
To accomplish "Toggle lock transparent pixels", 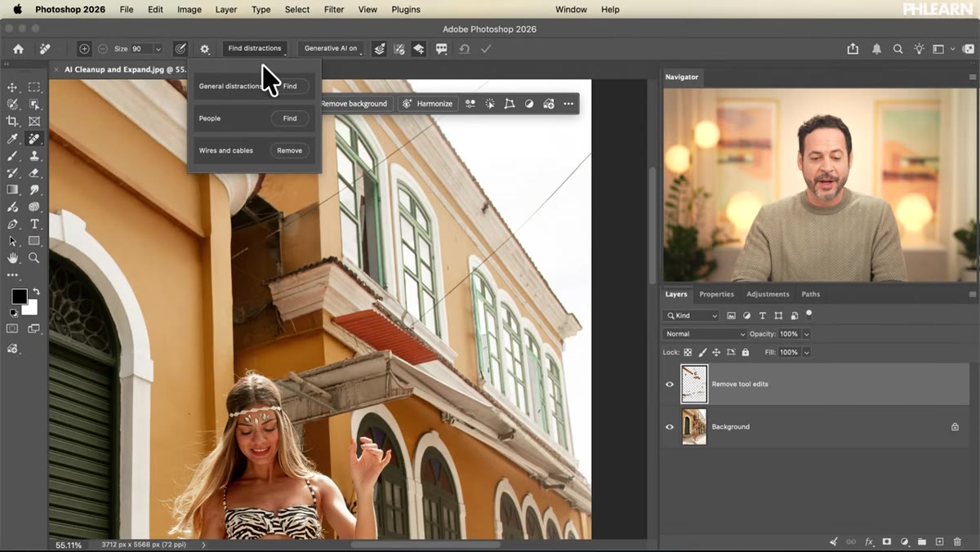I will pyautogui.click(x=688, y=353).
